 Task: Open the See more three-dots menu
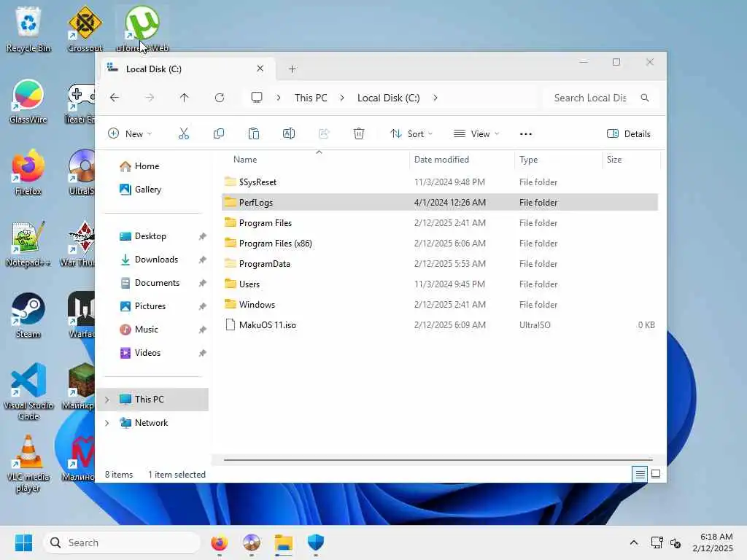pyautogui.click(x=525, y=134)
